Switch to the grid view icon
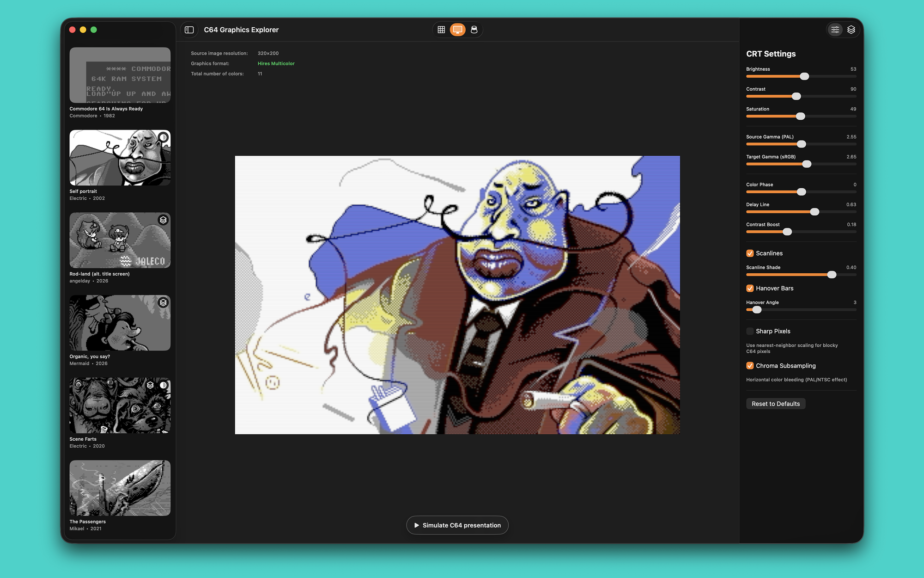This screenshot has height=578, width=924. 441,30
